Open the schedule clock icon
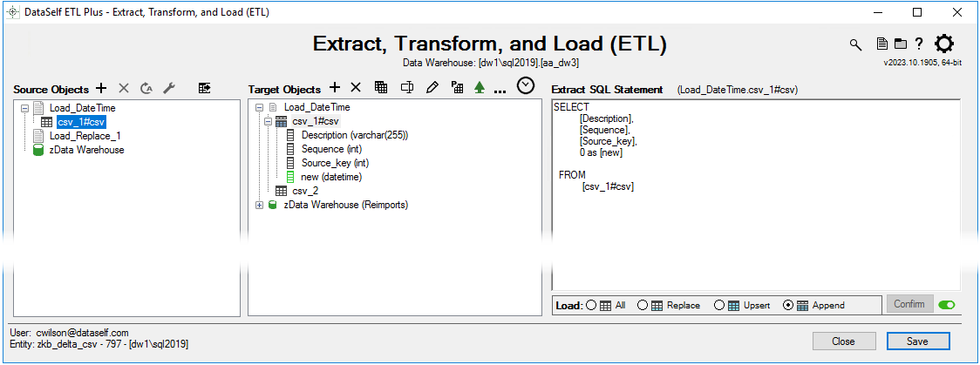The image size is (980, 365). pyautogui.click(x=526, y=85)
